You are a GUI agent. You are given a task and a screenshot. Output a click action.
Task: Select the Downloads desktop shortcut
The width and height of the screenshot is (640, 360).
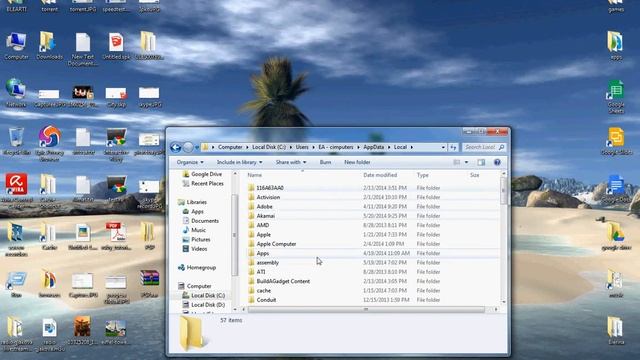[49, 47]
